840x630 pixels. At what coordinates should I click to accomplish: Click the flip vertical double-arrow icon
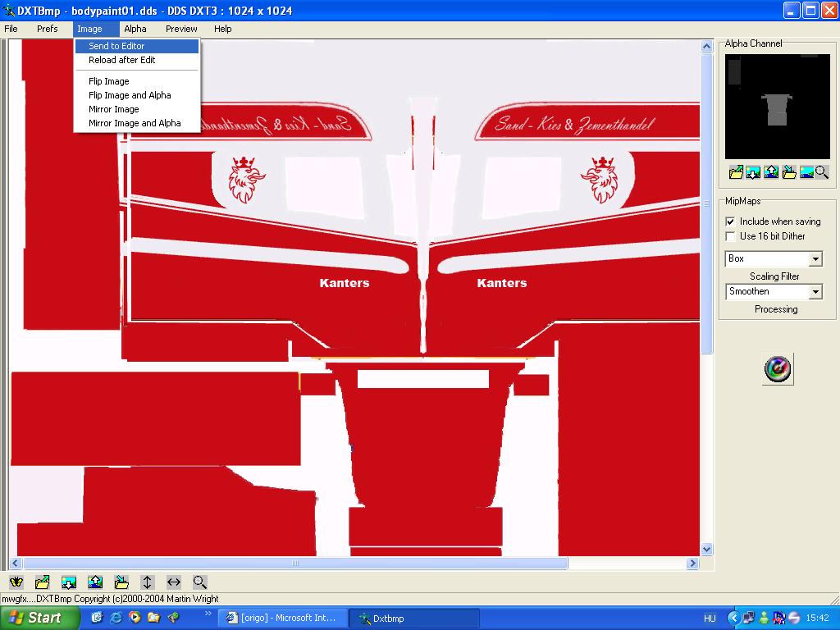click(x=148, y=582)
